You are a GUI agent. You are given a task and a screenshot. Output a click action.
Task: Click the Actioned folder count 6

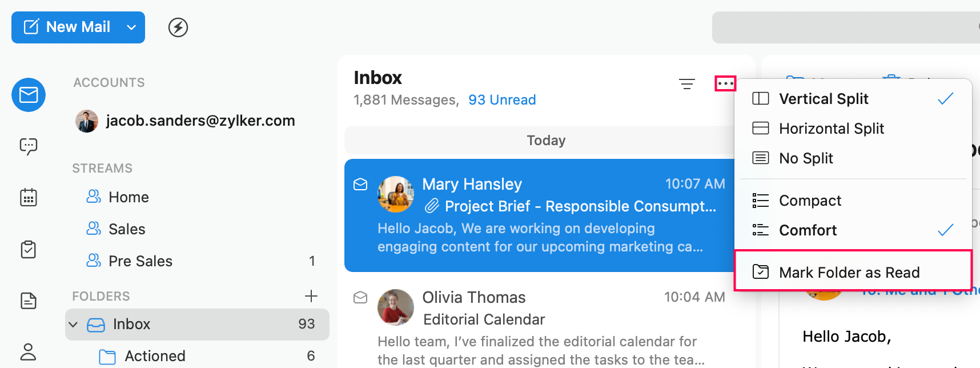(311, 356)
